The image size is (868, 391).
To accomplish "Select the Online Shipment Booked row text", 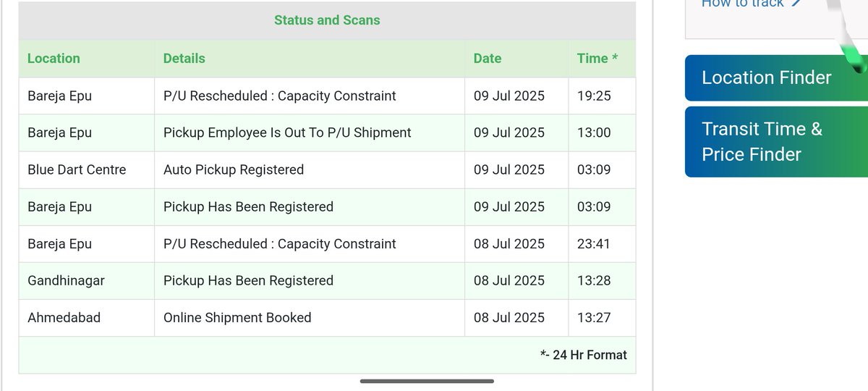I will point(237,318).
